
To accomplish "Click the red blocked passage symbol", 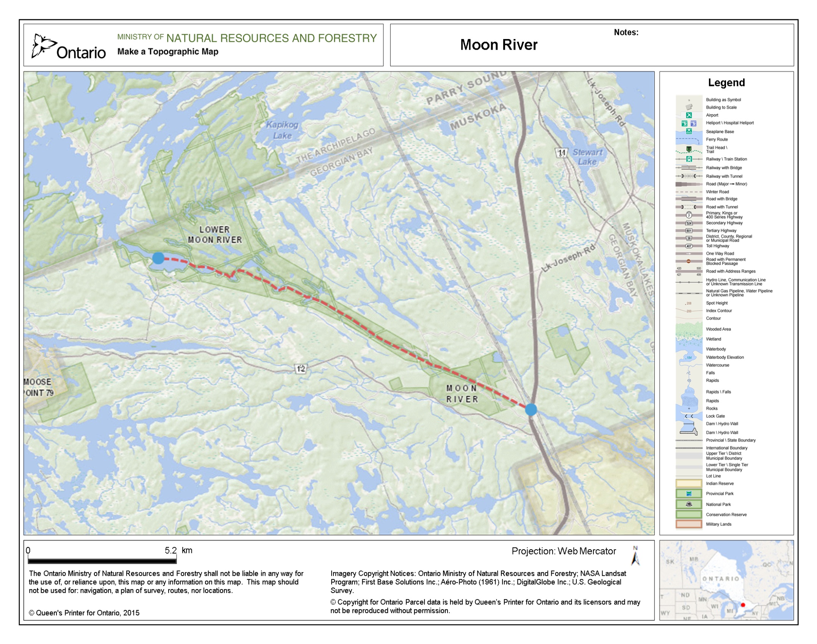I will [x=689, y=261].
